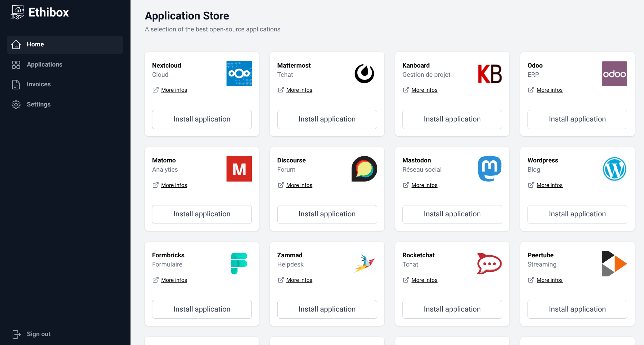The width and height of the screenshot is (644, 345).
Task: Install the Mastodon application
Action: pos(452,214)
